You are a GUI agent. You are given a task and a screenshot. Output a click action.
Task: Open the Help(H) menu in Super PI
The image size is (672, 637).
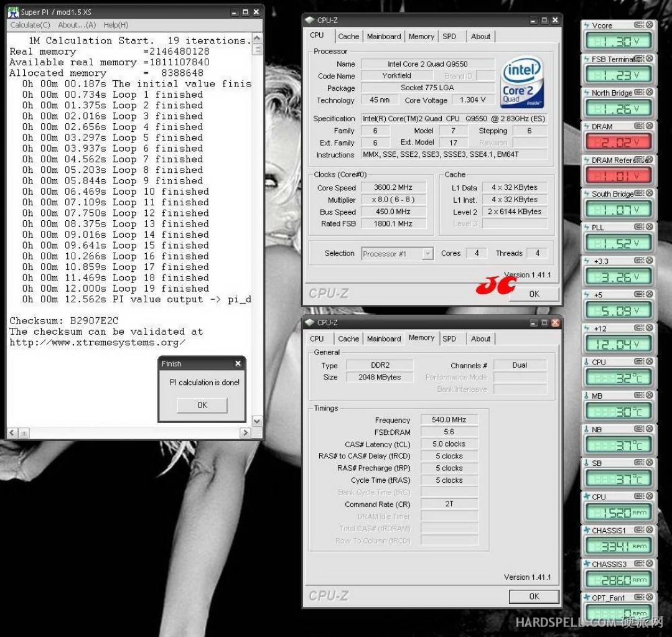click(116, 25)
